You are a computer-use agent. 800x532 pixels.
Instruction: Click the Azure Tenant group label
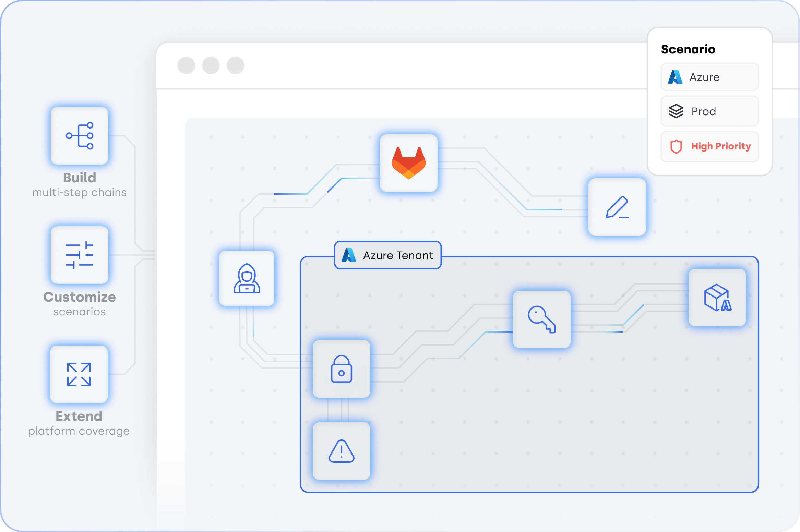pyautogui.click(x=388, y=255)
